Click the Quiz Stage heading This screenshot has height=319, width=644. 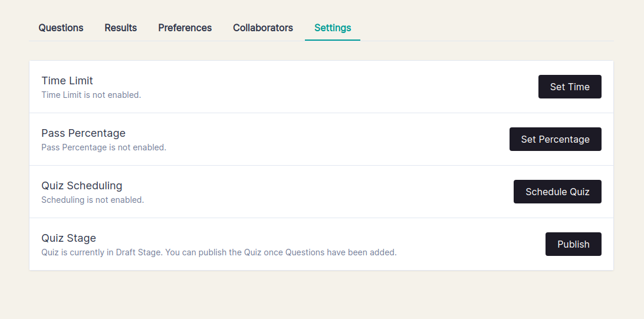pyautogui.click(x=68, y=238)
